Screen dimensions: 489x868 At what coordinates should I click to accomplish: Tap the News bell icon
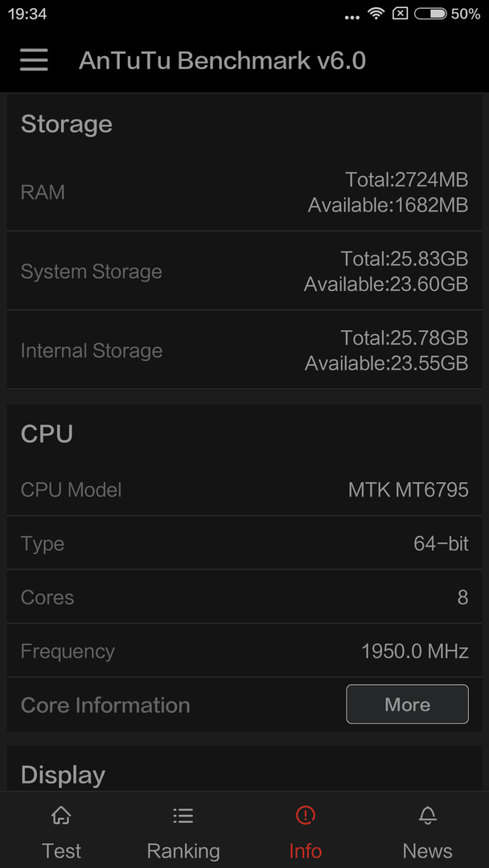pos(428,815)
